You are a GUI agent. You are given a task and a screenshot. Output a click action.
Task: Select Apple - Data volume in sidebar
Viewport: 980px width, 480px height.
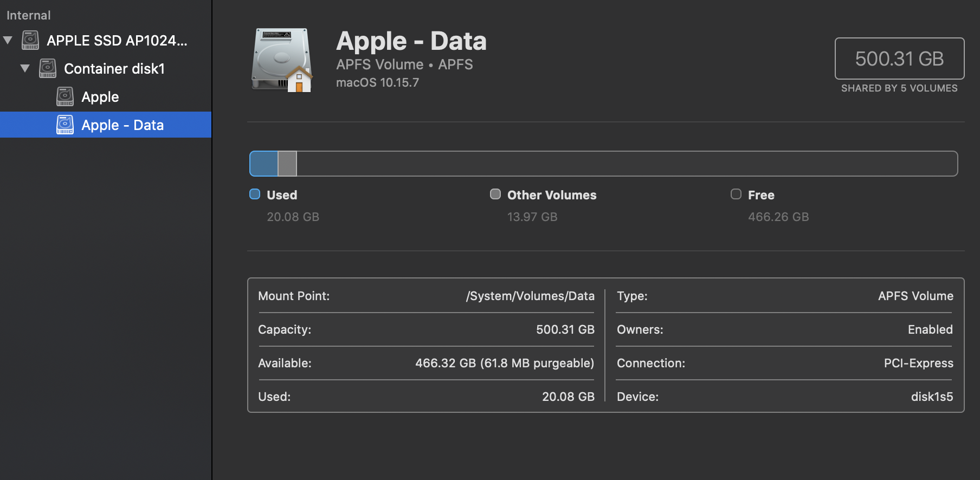[x=122, y=125]
